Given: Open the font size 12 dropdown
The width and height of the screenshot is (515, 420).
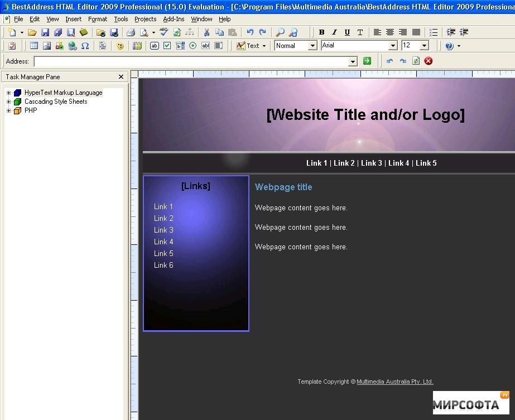Looking at the screenshot, I should tap(425, 46).
